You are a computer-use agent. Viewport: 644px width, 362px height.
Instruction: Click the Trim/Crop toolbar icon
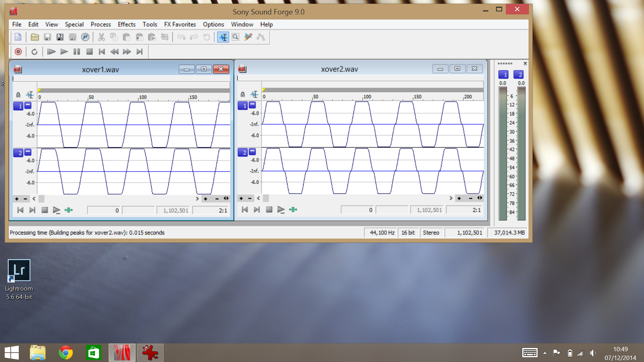pos(165,37)
